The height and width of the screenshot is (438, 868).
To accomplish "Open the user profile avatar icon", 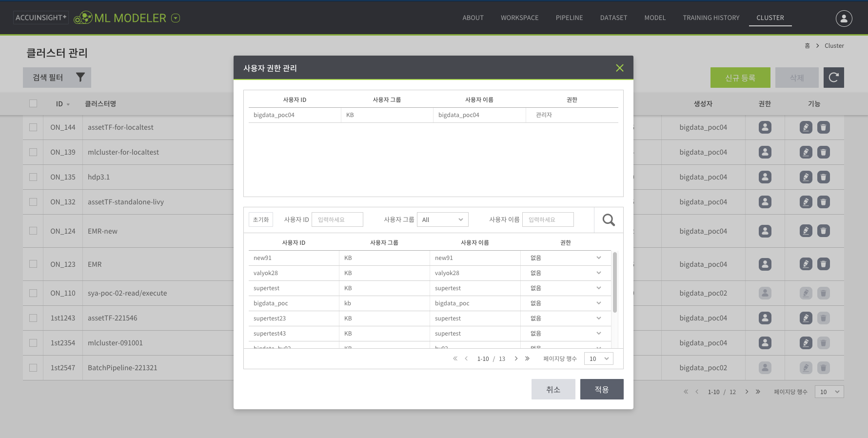I will coord(844,18).
